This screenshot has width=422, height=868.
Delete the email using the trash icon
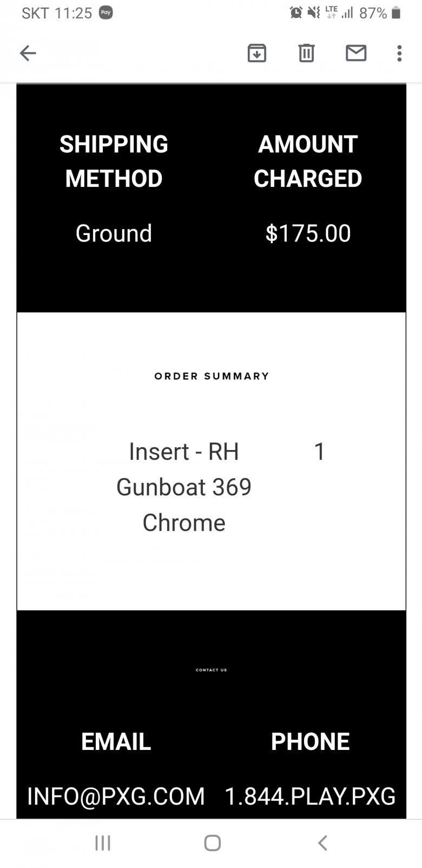coord(306,53)
